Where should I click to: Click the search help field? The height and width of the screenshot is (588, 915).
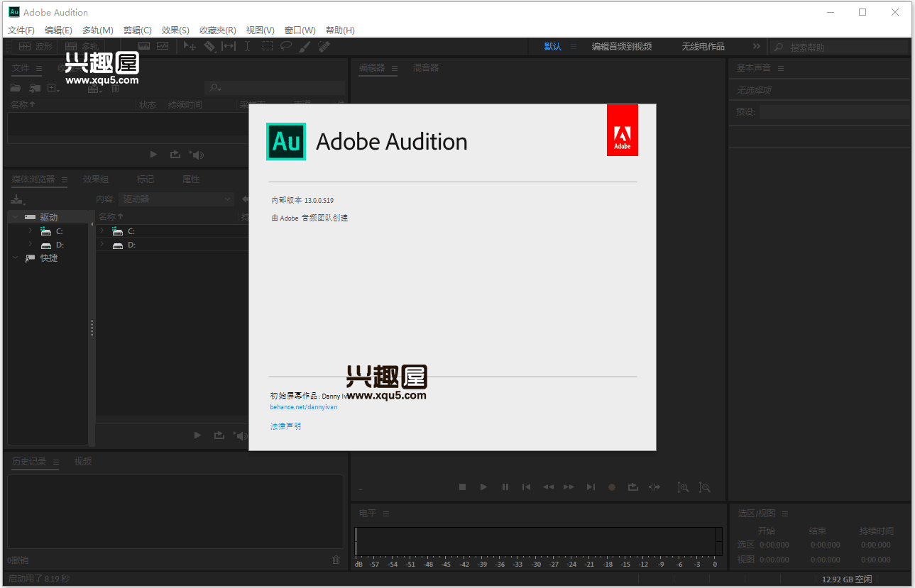[x=838, y=48]
